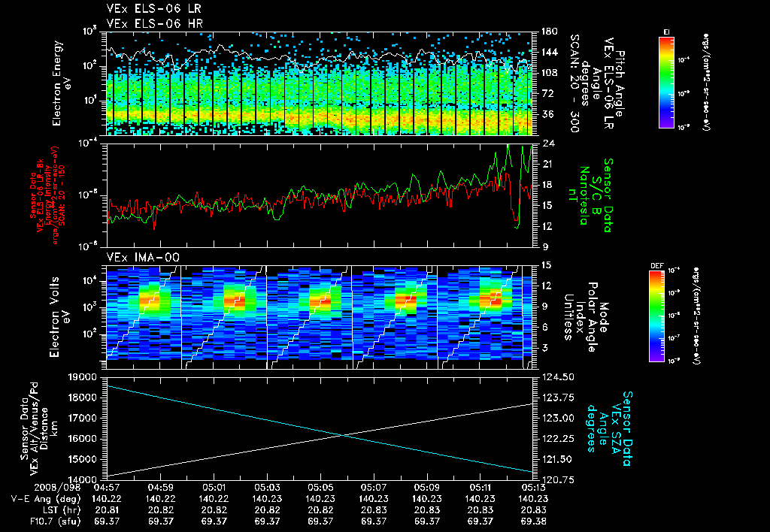Click the 05:11 time tick label
This screenshot has height=532, width=770.
pyautogui.click(x=480, y=488)
